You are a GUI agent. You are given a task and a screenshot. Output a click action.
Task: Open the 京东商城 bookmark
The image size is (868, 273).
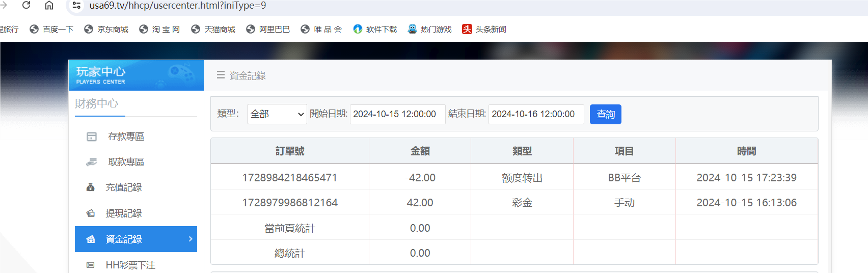[x=106, y=30]
